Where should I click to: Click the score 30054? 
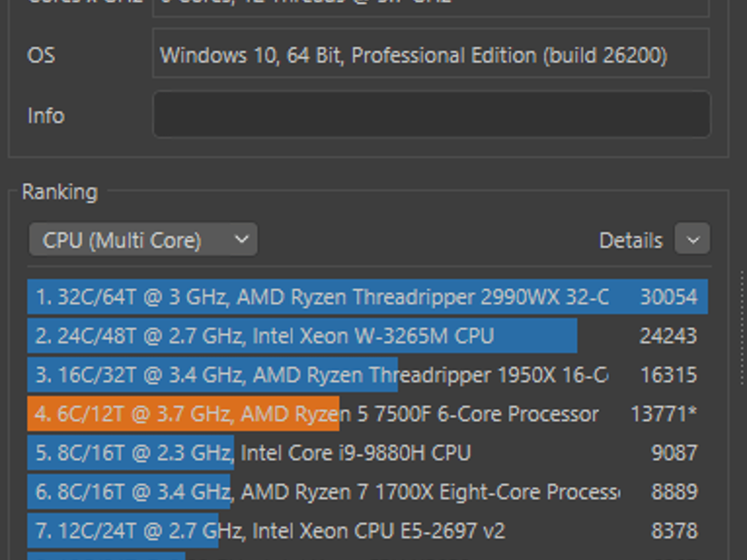pos(669,296)
